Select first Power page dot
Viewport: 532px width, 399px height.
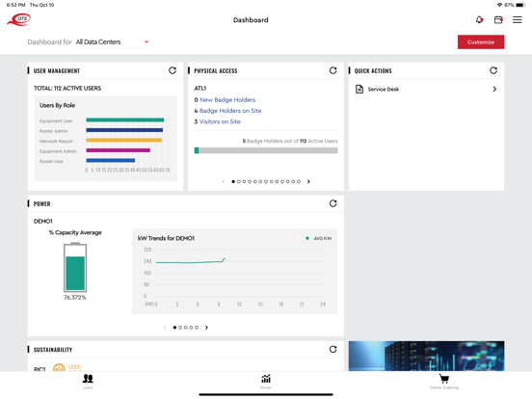[174, 328]
